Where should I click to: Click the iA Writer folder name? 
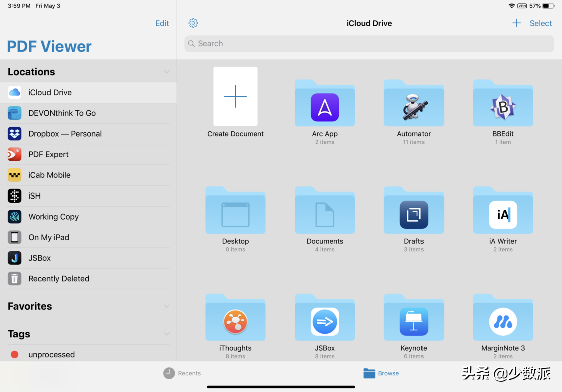pyautogui.click(x=503, y=241)
